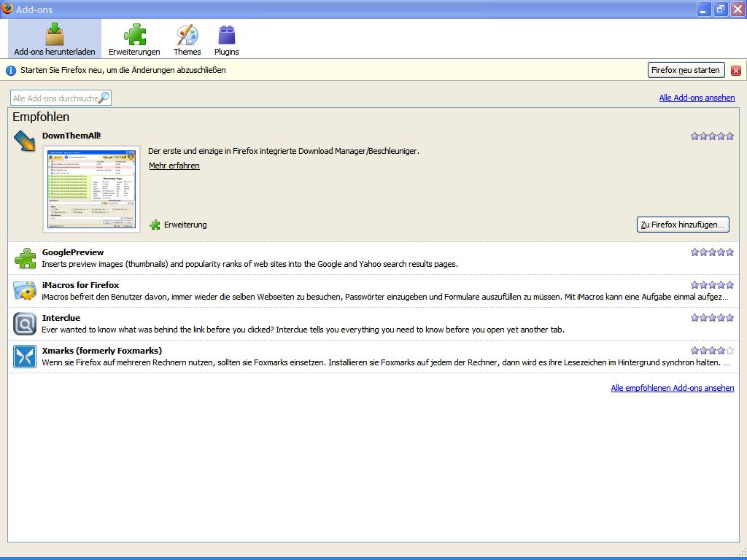Select the GooglePreview puzzle icon

[x=25, y=259]
